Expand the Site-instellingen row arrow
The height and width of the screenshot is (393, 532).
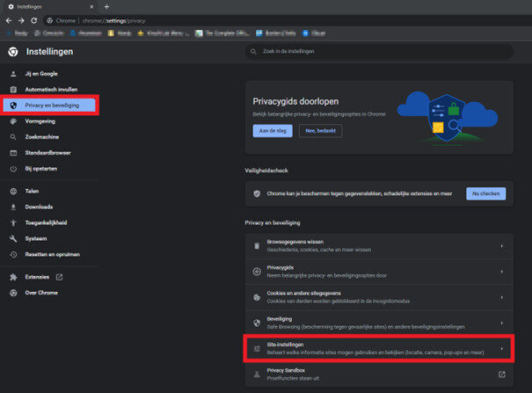click(502, 348)
